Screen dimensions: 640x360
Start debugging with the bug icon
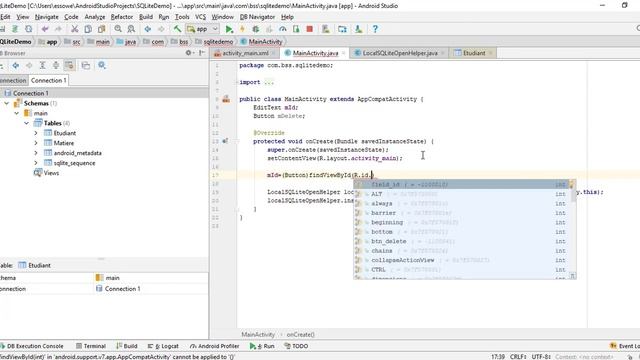256,29
